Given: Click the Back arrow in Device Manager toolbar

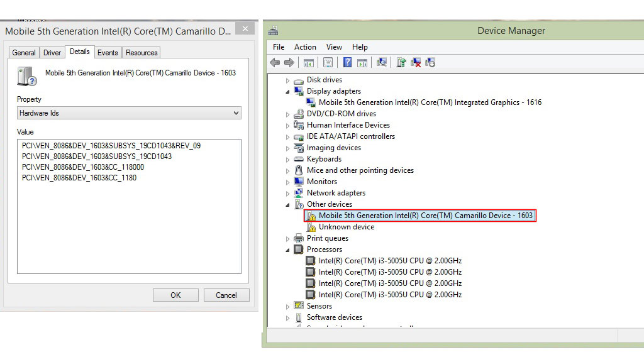Looking at the screenshot, I should [275, 62].
